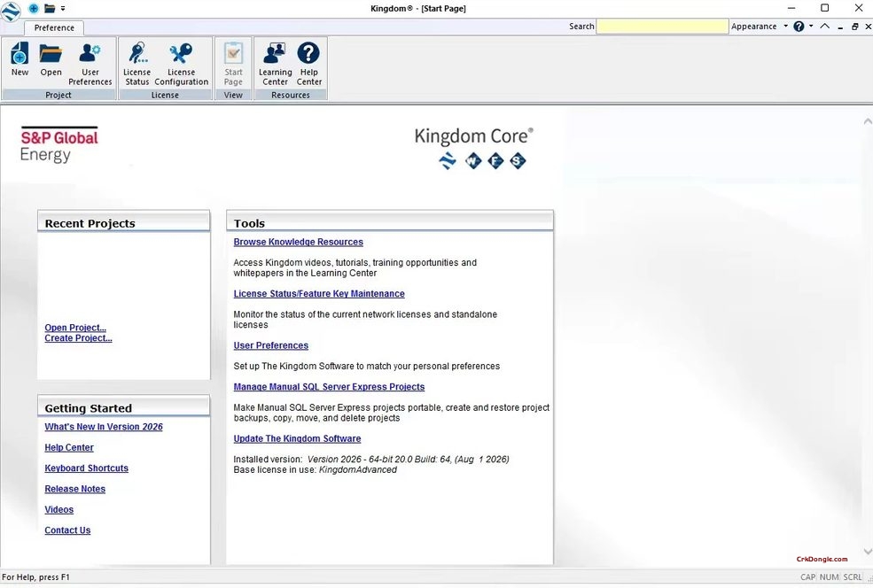Click into the Search input field
This screenshot has width=873, height=588.
(663, 27)
